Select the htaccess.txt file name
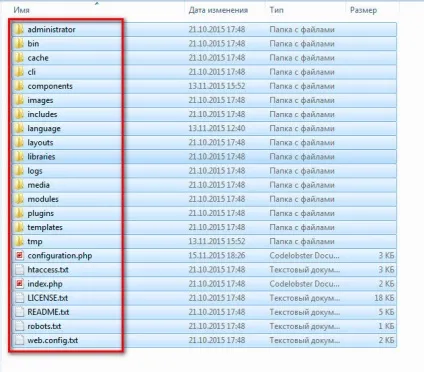Image resolution: width=424 pixels, height=372 pixels. click(48, 270)
